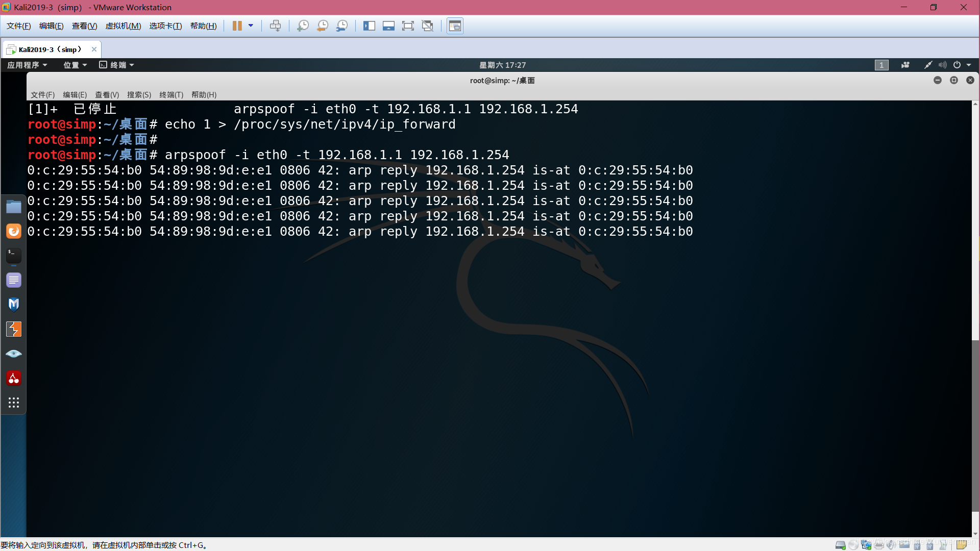Open the power options dropdown arrow
This screenshot has width=980, height=551.
(251, 26)
